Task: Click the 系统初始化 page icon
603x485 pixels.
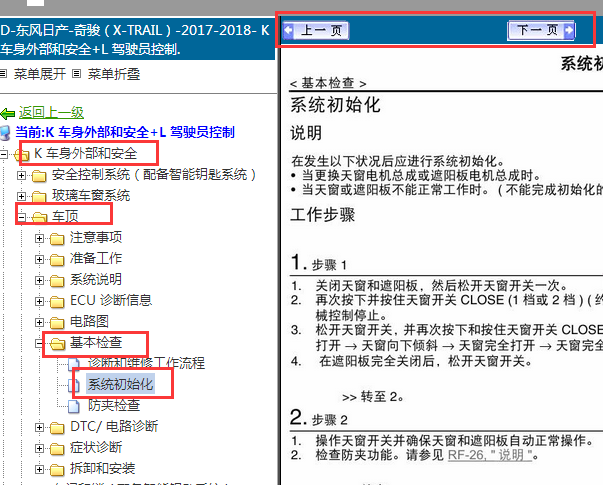Action: 73,385
